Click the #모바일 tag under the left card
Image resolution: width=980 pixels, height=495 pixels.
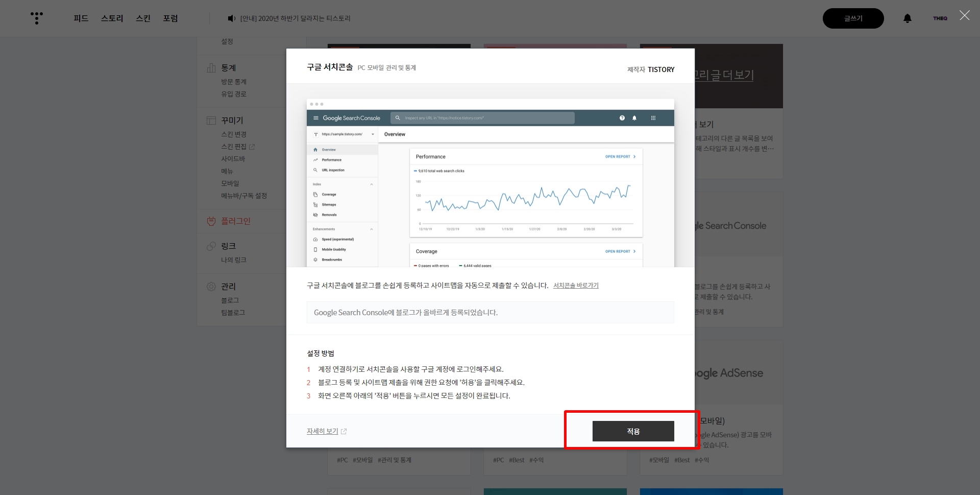363,460
